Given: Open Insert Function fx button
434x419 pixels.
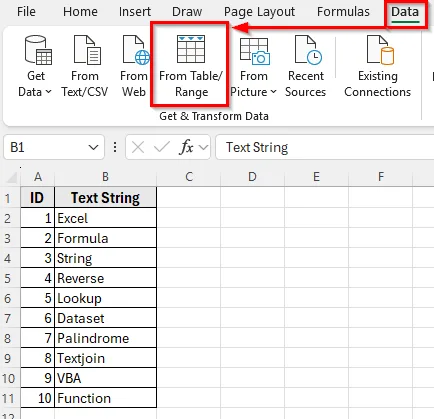Looking at the screenshot, I should [186, 147].
